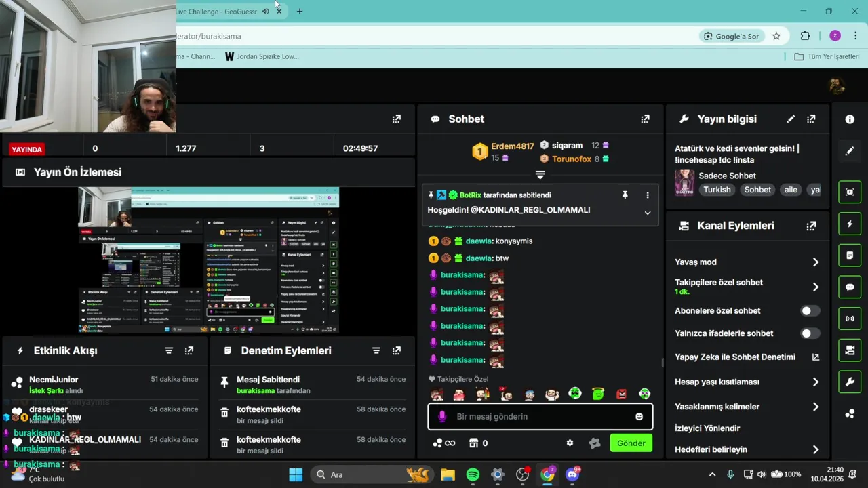Toggle Abonelere özel sohbet switch
The width and height of the screenshot is (868, 488).
810,311
